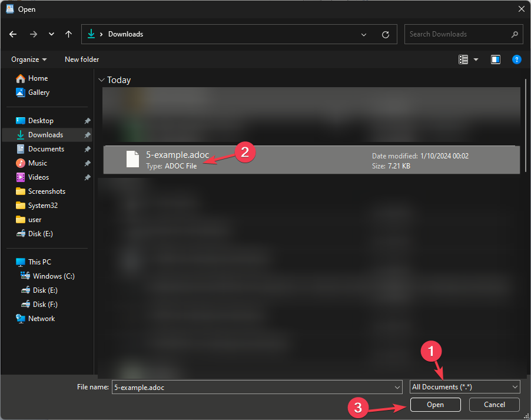Screen dimensions: 531x420
Task: Go back using the back arrow
Action: point(13,34)
